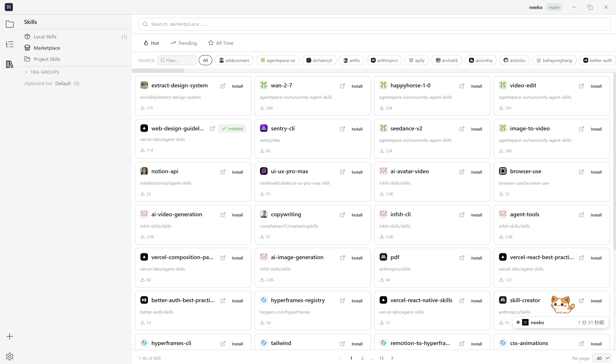Click the plus icon to add new

tap(10, 336)
